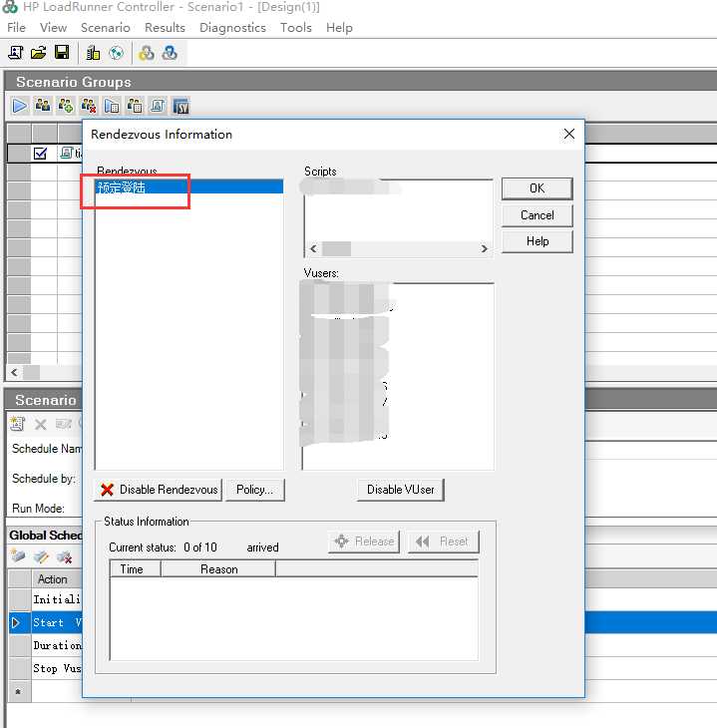
Task: Click the Disable VUser button
Action: click(x=400, y=490)
